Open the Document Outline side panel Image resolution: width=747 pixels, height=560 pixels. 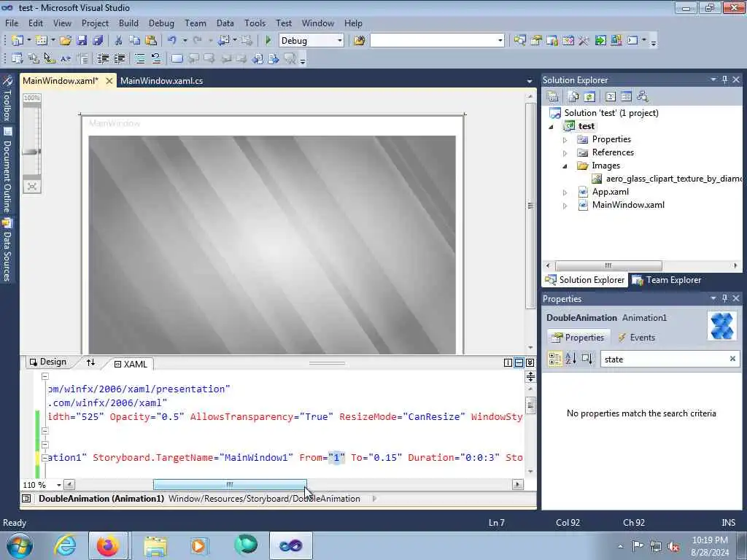click(7, 171)
